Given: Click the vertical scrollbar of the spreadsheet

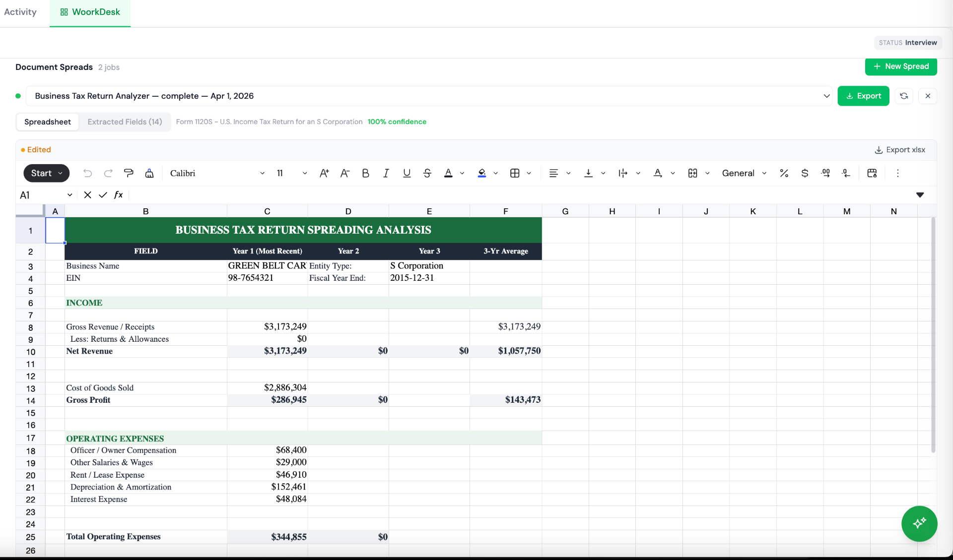Looking at the screenshot, I should pos(933,335).
